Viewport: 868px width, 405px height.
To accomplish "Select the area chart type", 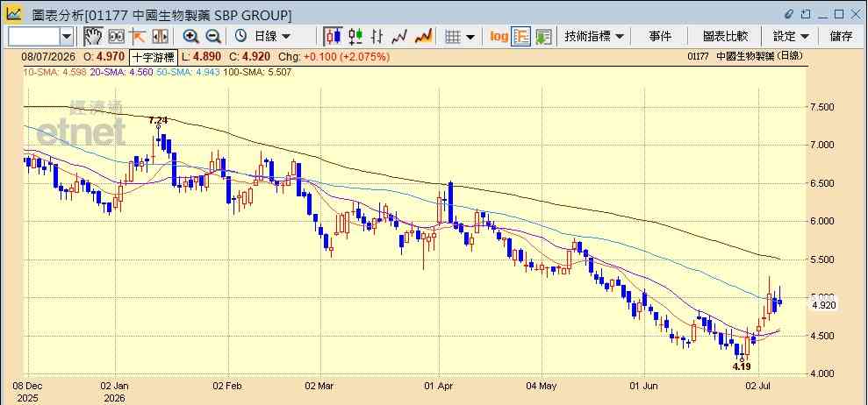I will pos(424,37).
